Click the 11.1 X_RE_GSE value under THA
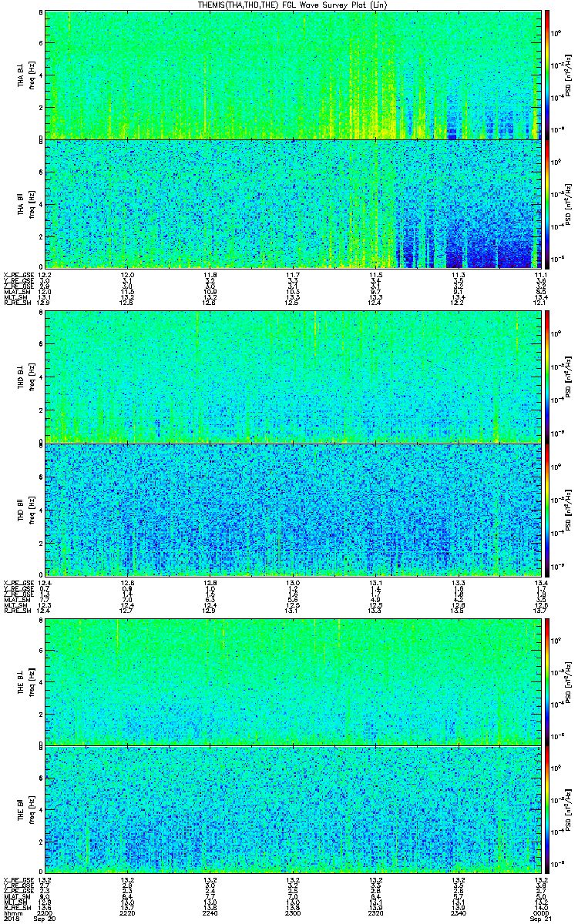This screenshot has width=578, height=924. coord(541,274)
